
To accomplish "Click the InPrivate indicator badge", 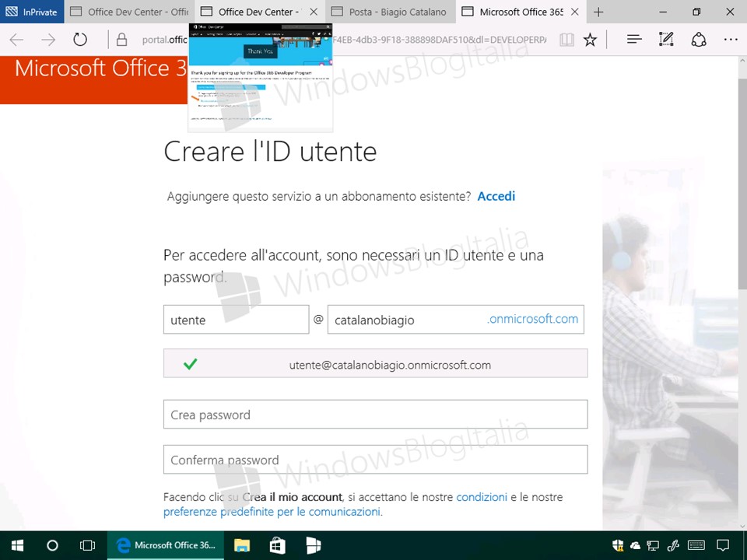I will click(32, 12).
